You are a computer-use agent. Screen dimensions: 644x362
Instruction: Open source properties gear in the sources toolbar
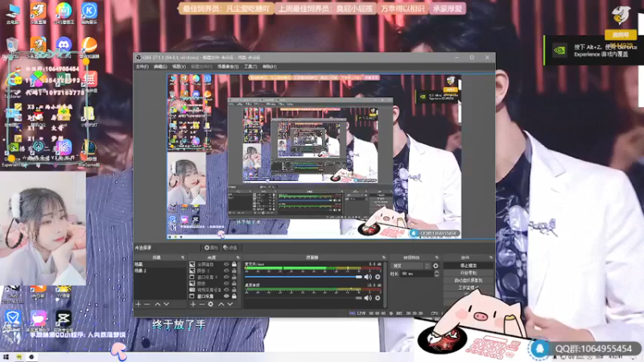pyautogui.click(x=211, y=305)
